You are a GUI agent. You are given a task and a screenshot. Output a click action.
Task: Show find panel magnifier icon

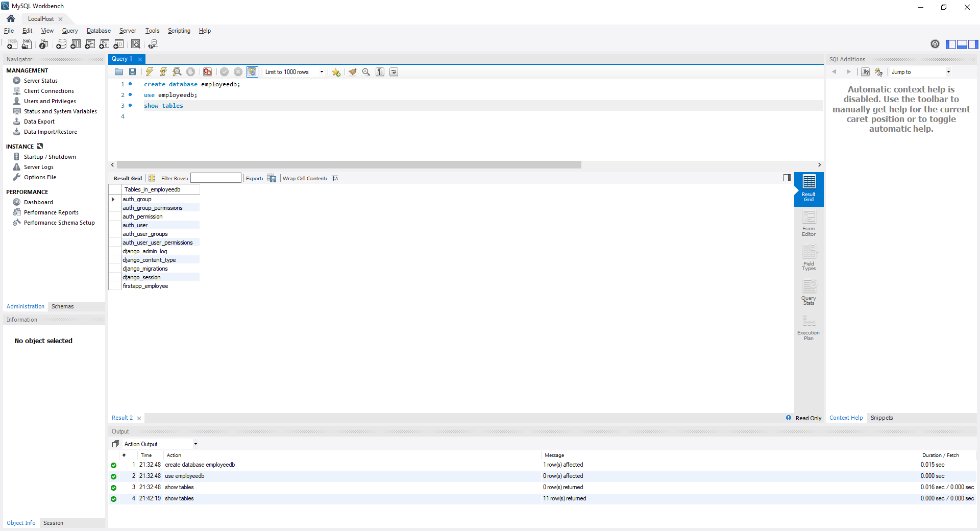point(366,72)
